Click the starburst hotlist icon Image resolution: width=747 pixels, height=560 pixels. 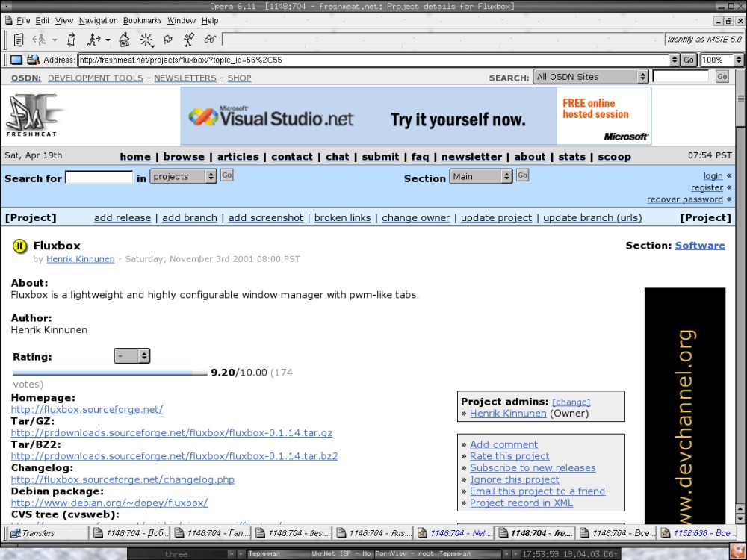click(146, 40)
